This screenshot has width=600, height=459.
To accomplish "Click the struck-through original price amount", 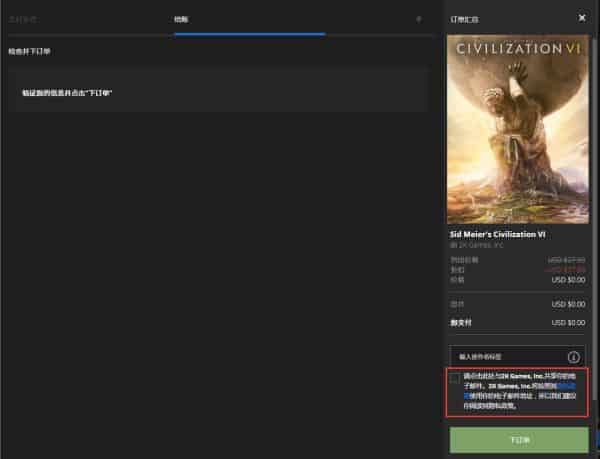I will (566, 260).
